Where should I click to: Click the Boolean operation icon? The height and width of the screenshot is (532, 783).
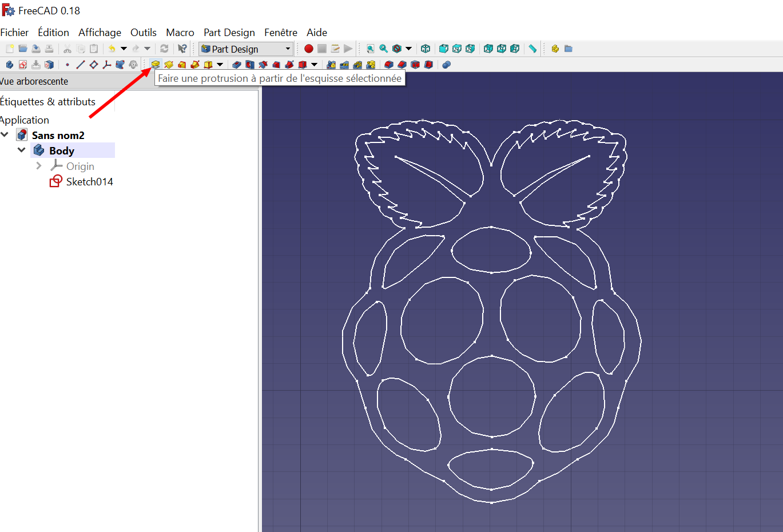[447, 65]
